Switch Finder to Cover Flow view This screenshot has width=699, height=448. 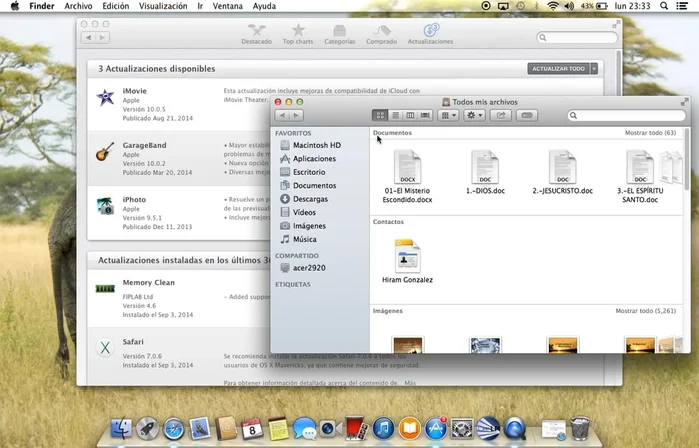425,115
